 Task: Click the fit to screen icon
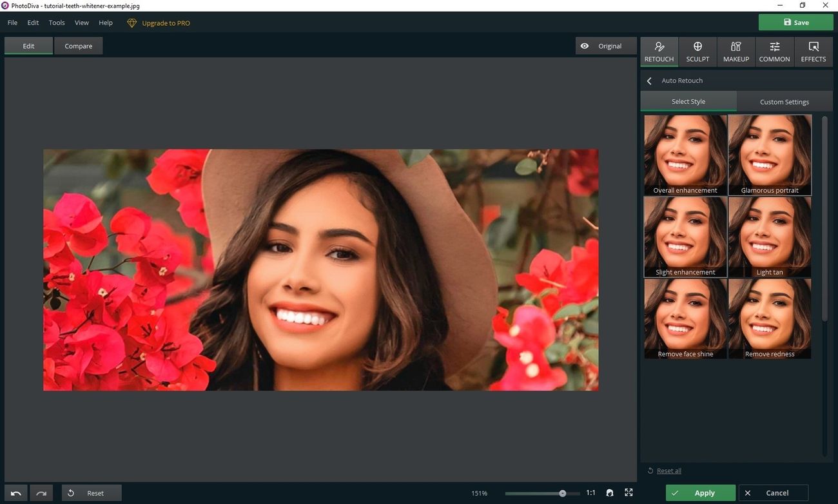[x=628, y=493]
